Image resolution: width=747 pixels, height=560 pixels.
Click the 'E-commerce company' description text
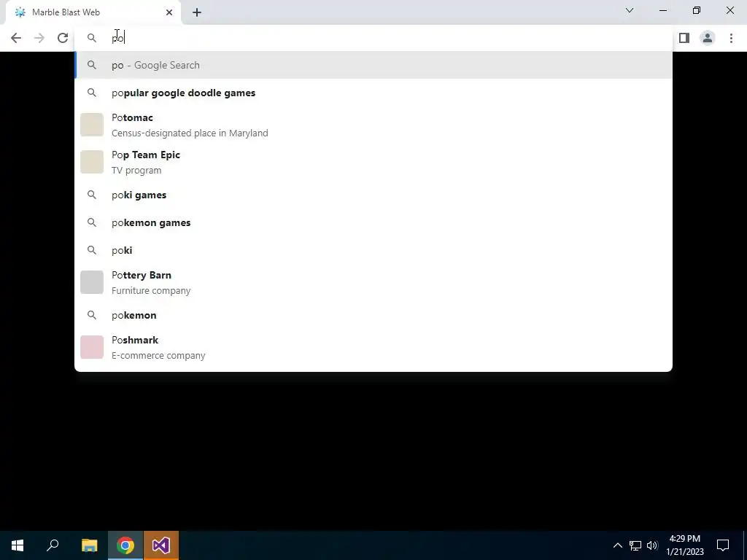pyautogui.click(x=158, y=355)
